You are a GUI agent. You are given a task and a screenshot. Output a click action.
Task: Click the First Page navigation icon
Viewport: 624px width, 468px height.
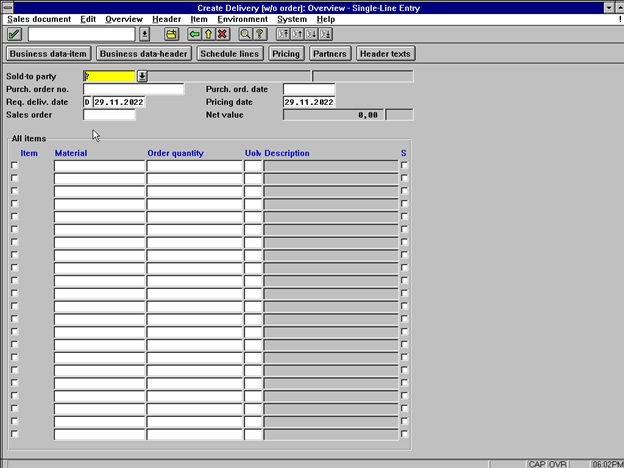click(283, 34)
